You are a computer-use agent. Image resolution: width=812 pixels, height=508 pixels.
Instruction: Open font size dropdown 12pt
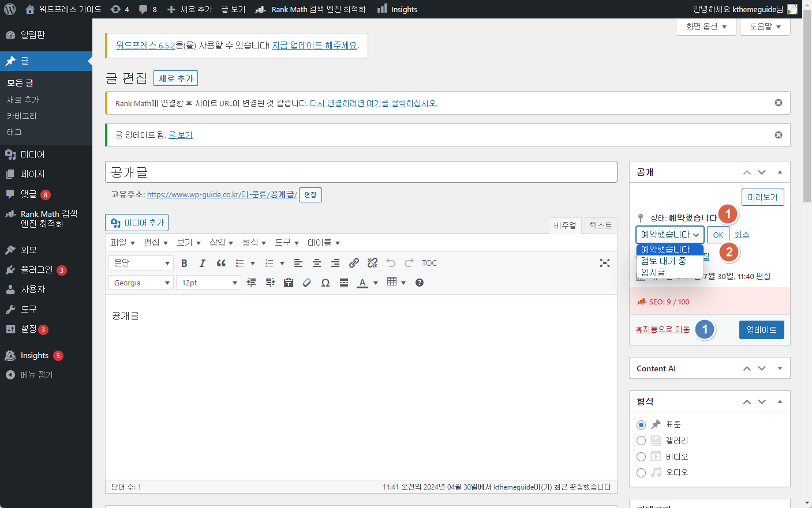208,283
